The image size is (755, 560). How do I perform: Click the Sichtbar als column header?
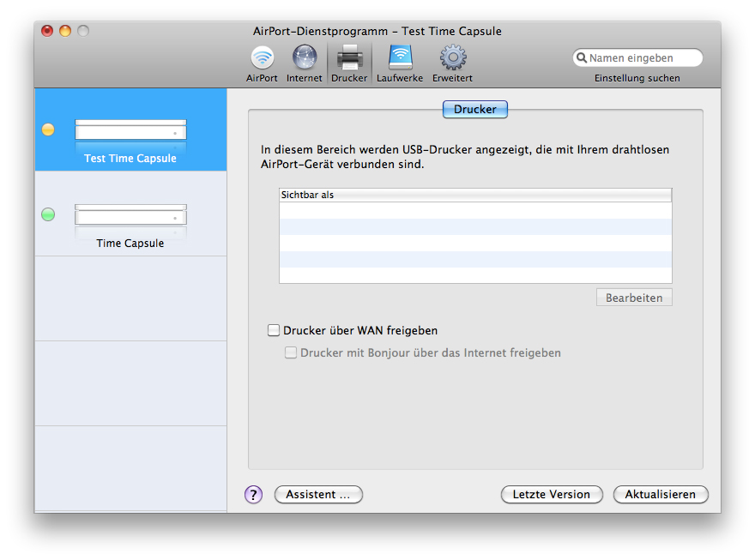[x=475, y=195]
